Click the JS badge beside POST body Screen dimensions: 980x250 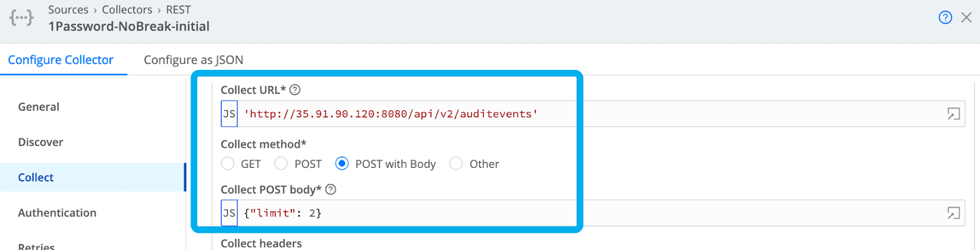[229, 213]
